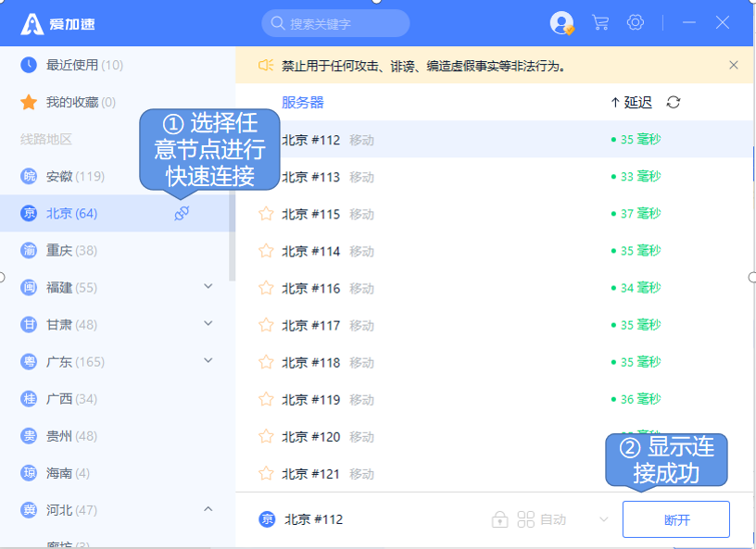Toggle favorite star for 北京 #120

click(x=266, y=436)
